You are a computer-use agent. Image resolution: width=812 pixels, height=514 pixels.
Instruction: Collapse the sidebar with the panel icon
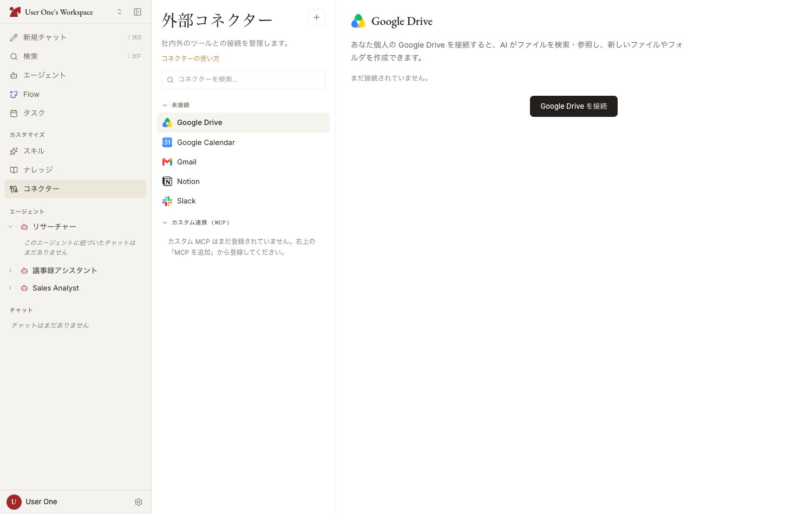coord(137,12)
